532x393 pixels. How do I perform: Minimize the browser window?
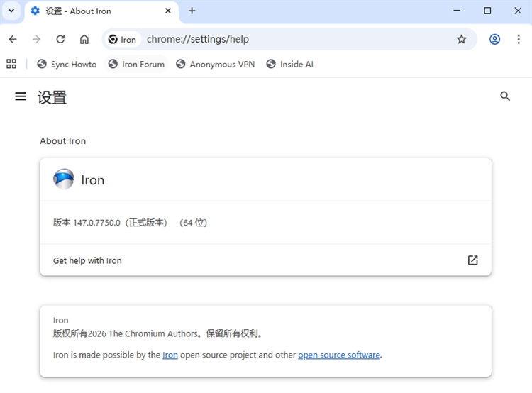tap(457, 11)
